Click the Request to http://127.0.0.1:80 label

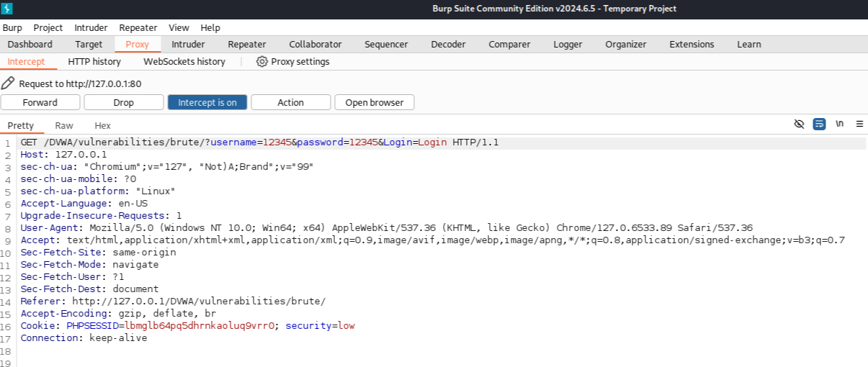click(x=80, y=84)
